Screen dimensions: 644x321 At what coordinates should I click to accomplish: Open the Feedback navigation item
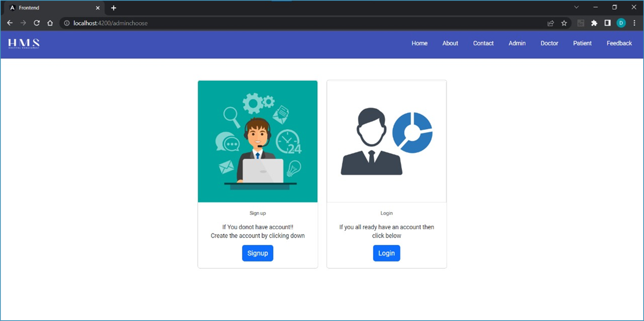click(x=619, y=43)
